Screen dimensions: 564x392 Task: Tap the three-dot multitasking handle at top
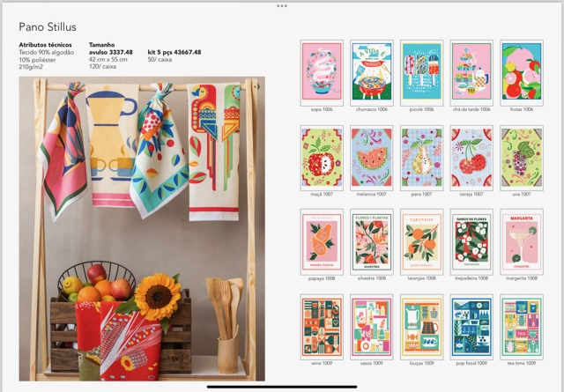(282, 6)
